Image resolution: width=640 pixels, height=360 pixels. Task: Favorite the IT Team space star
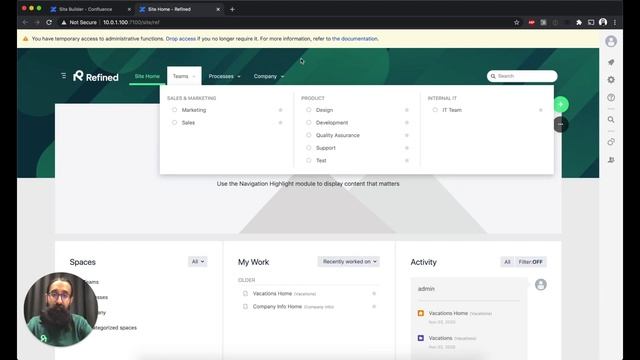[541, 110]
